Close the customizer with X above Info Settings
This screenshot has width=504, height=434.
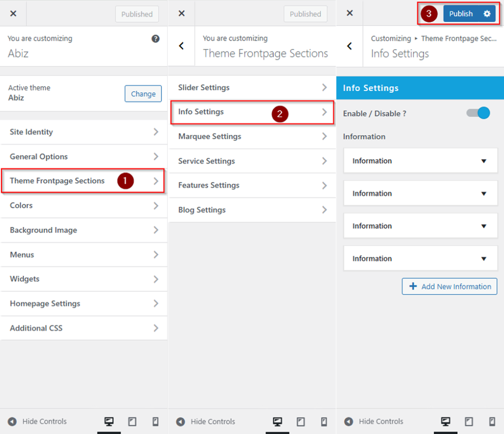click(x=349, y=13)
